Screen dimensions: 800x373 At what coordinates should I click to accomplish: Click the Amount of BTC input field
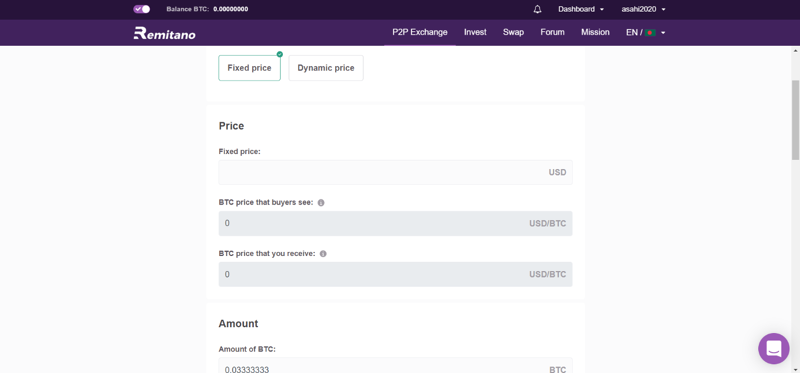coord(395,366)
